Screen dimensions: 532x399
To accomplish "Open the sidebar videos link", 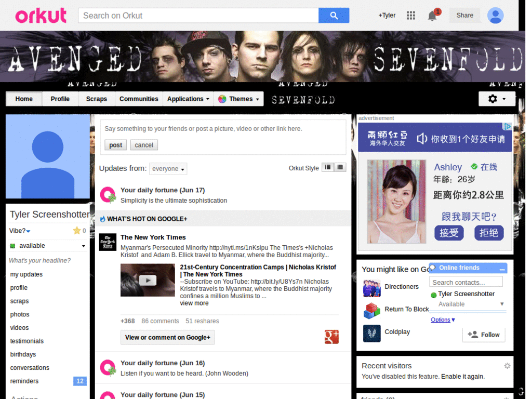I will 19,328.
